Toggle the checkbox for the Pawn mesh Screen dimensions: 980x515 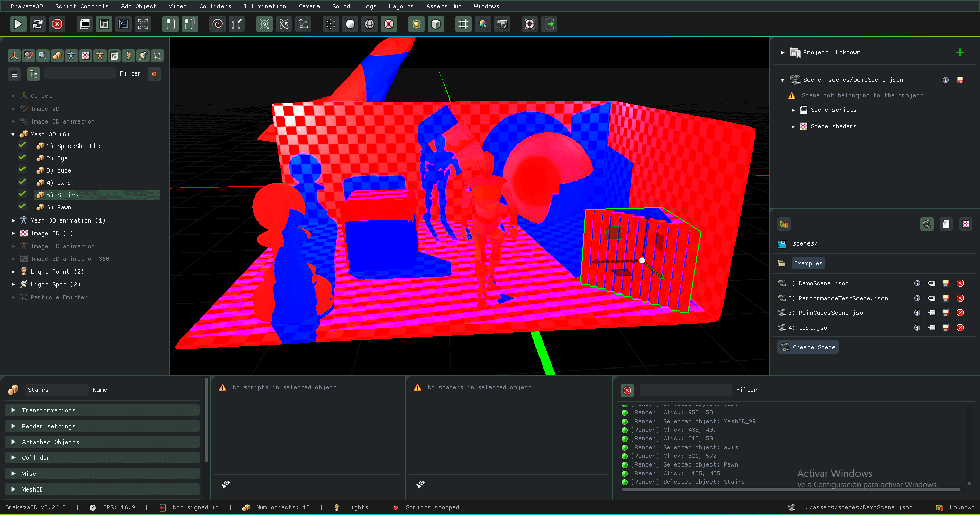click(x=22, y=207)
